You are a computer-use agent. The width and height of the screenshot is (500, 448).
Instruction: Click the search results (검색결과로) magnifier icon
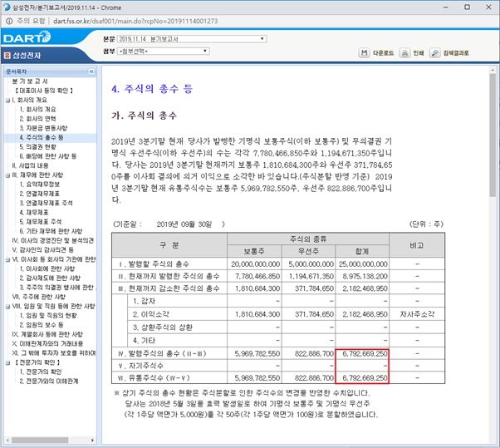435,52
